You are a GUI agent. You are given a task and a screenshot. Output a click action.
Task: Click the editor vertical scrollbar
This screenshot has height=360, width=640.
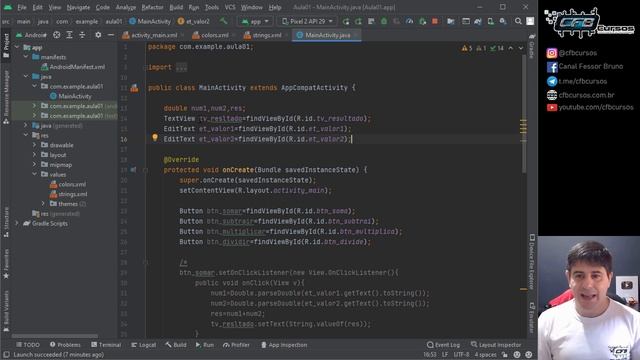tap(524, 113)
